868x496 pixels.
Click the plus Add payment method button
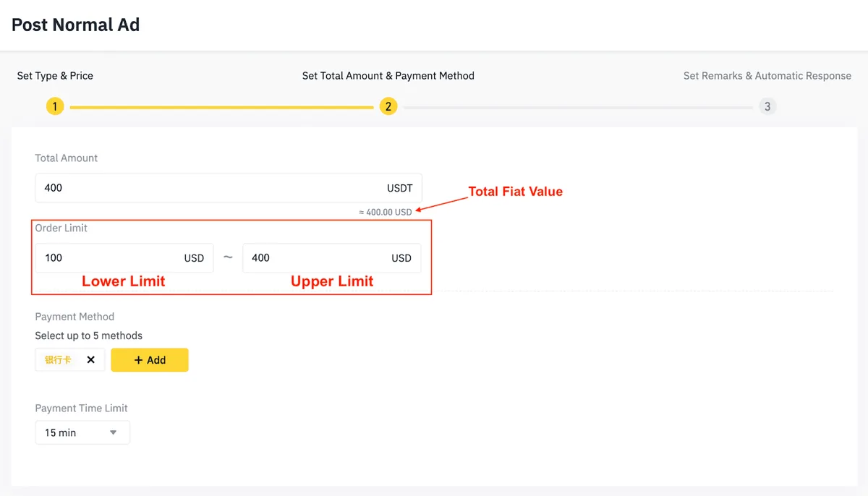(150, 360)
